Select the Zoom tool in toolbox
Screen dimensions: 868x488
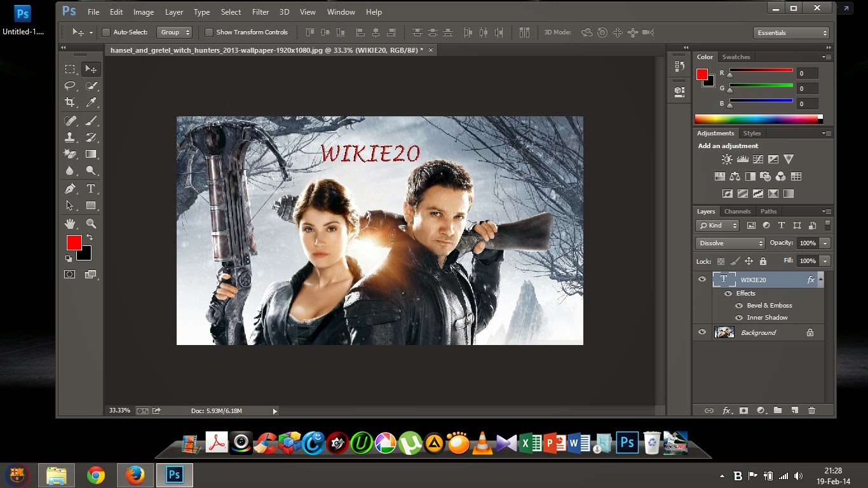pos(91,224)
